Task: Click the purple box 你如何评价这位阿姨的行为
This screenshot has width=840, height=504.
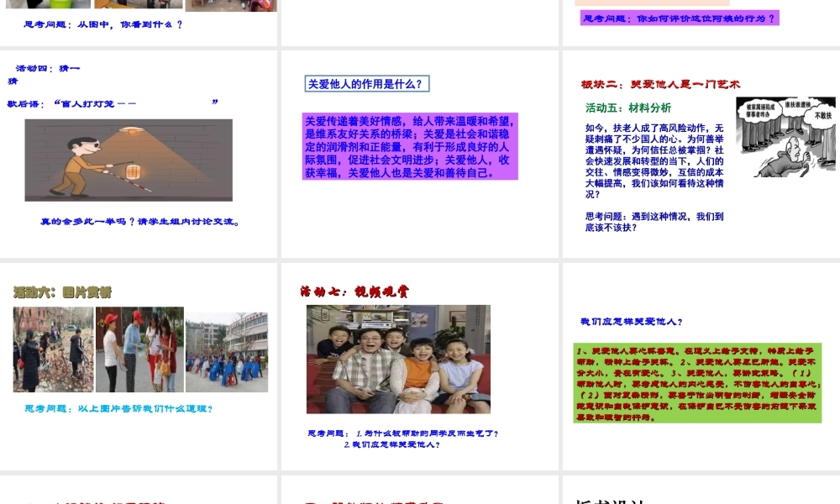Action: [x=680, y=18]
